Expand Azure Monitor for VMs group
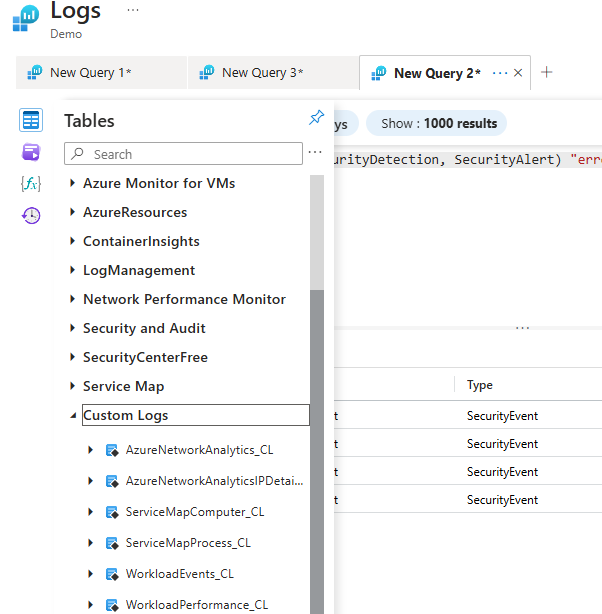The height and width of the screenshot is (614, 602). pyautogui.click(x=72, y=183)
